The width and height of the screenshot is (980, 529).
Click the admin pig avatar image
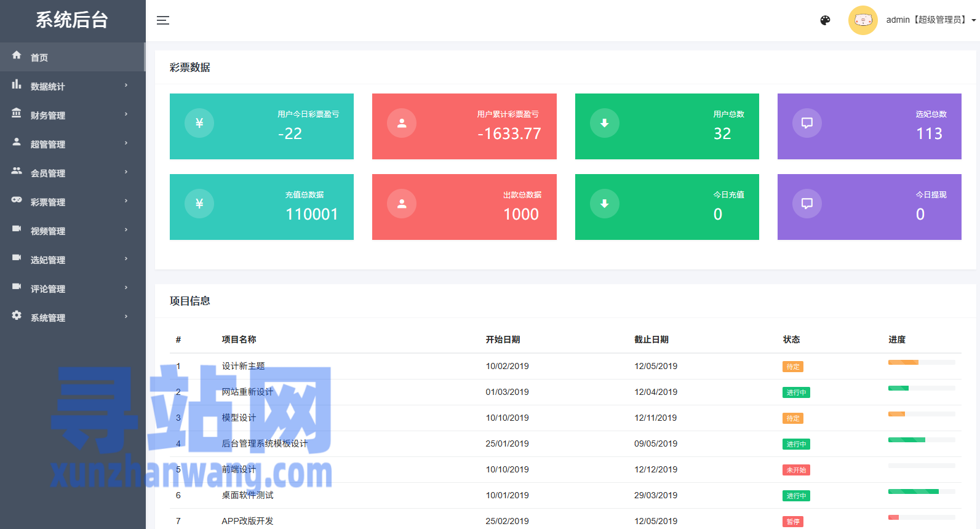tap(862, 20)
